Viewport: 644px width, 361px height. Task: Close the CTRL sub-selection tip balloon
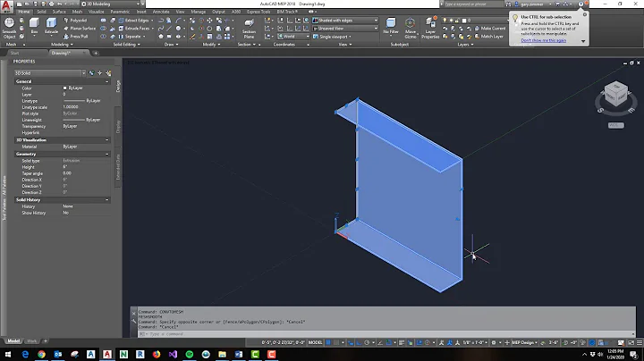click(x=585, y=14)
